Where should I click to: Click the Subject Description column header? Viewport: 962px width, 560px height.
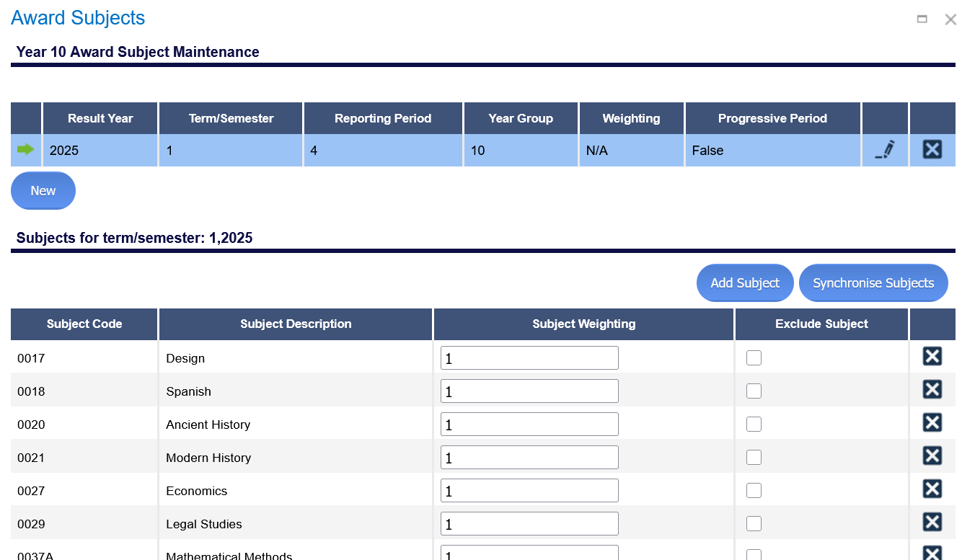(x=296, y=324)
